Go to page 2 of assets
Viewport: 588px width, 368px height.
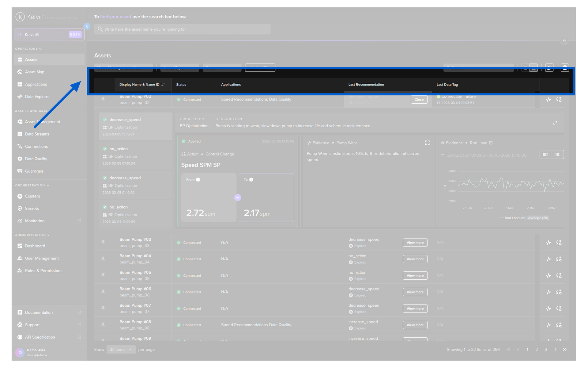[x=537, y=350]
